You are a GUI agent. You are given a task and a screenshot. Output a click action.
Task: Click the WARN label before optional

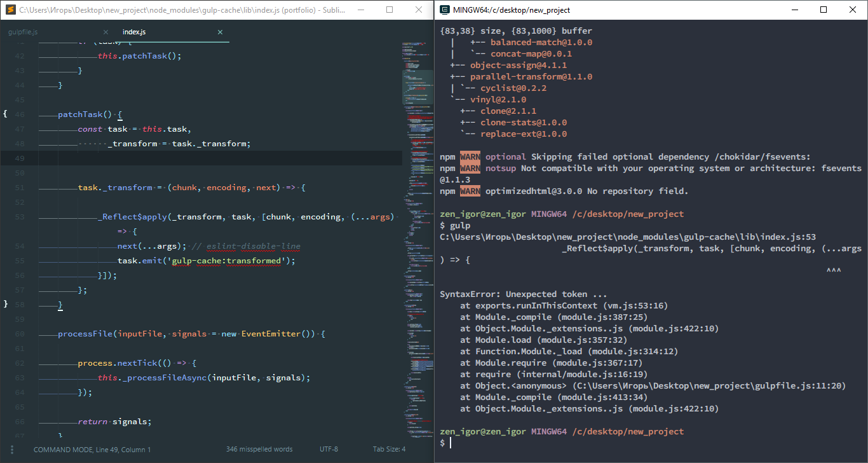(470, 157)
